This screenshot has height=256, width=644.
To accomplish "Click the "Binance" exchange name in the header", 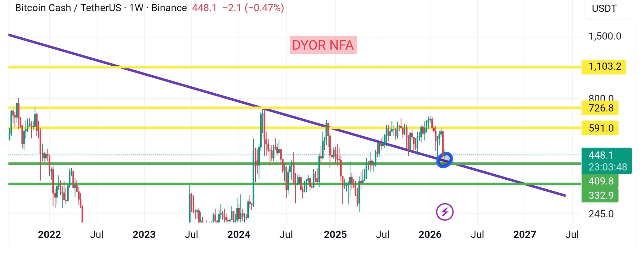I will (x=169, y=8).
